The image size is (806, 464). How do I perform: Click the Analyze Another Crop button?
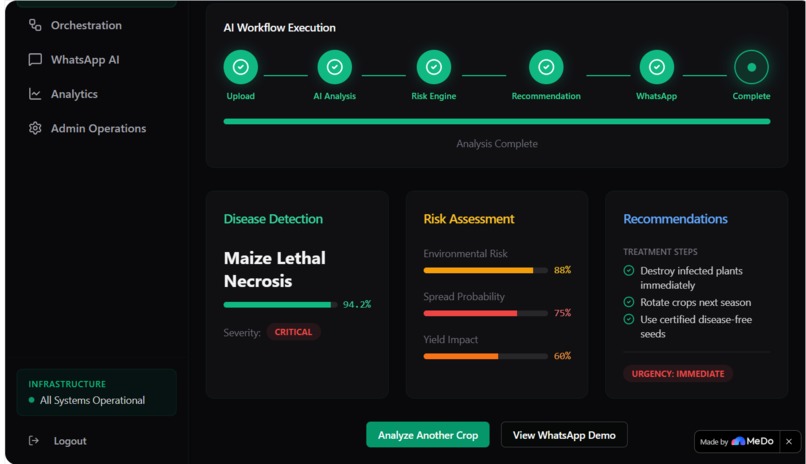coord(428,435)
